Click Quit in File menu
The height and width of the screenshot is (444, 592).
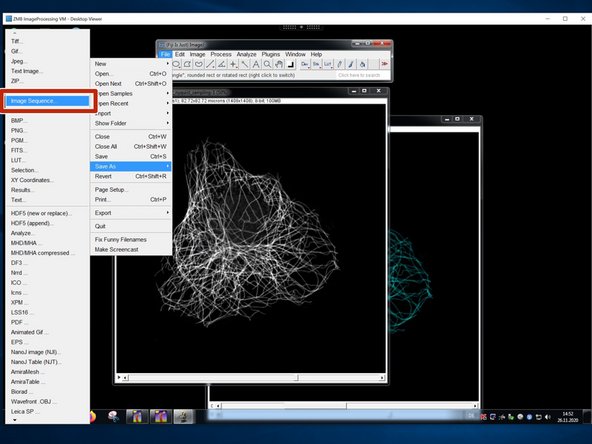coord(131,226)
